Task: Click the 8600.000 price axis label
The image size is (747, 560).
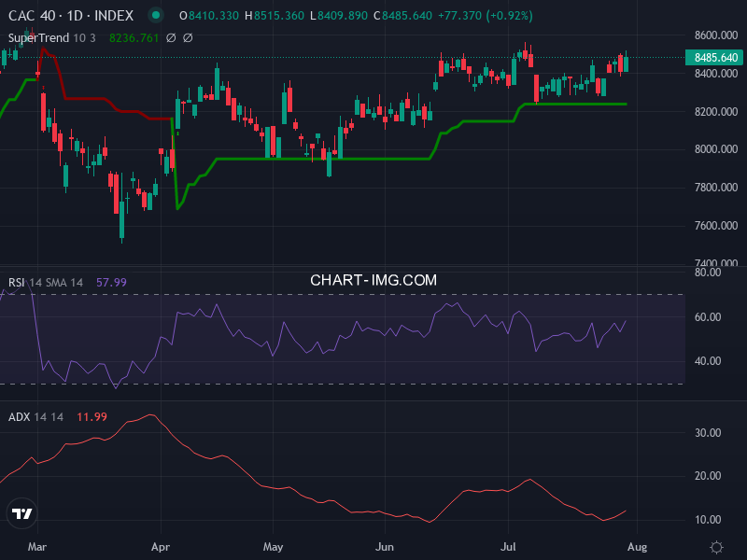Action: [x=716, y=35]
